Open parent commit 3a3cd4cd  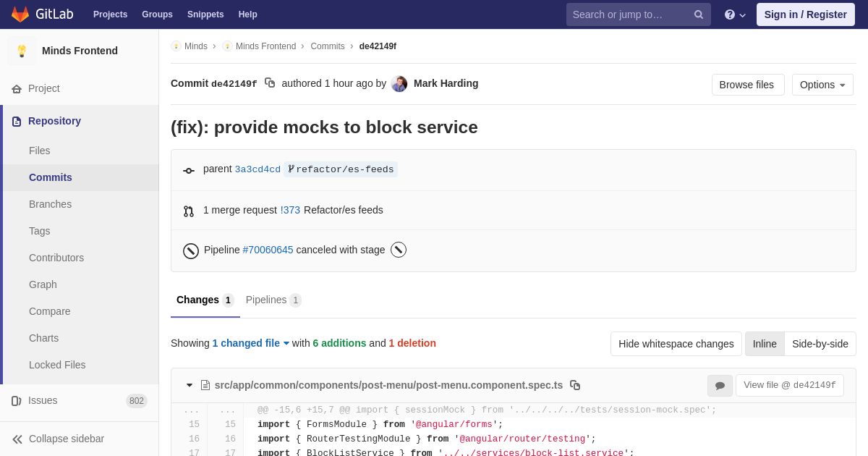click(258, 169)
